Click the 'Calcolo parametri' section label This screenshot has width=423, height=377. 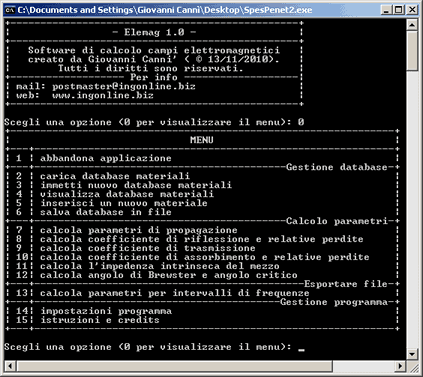[x=337, y=221]
